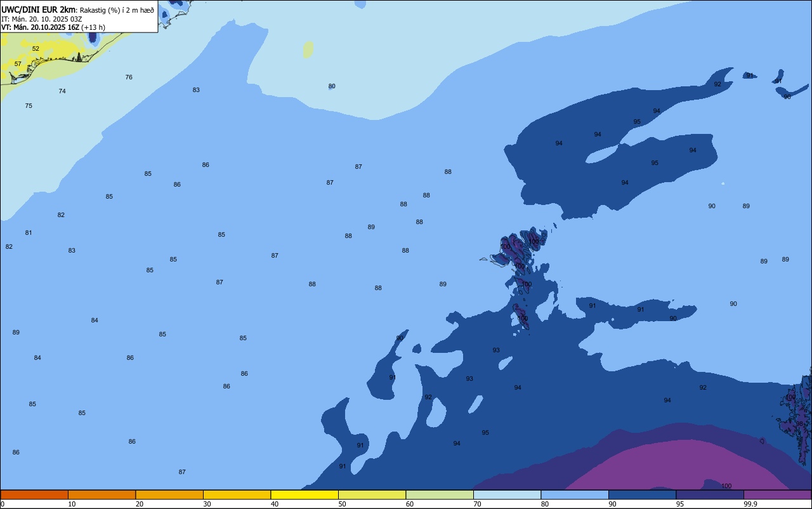Click the humidity value 52 on the yellow land
The width and height of the screenshot is (812, 509).
pos(36,49)
